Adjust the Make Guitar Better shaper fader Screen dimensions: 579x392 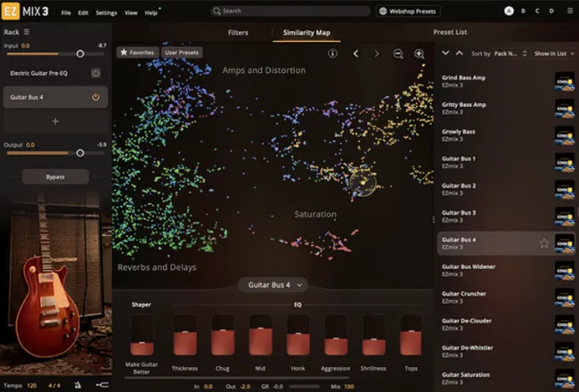tap(142, 335)
